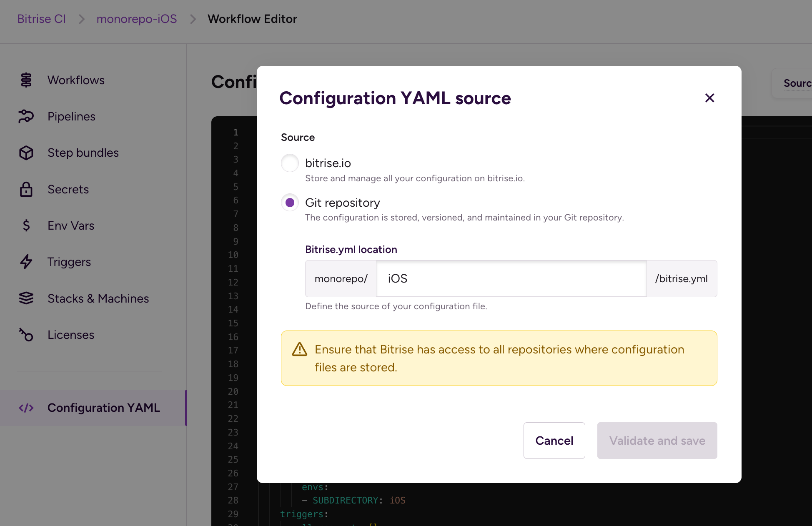The height and width of the screenshot is (526, 812).
Task: Click 'Define the source of your configuration file' text
Action: pyautogui.click(x=396, y=306)
